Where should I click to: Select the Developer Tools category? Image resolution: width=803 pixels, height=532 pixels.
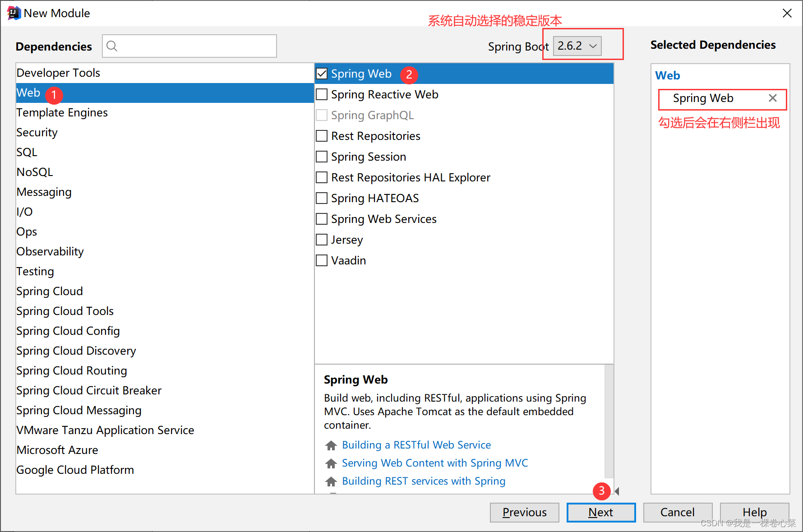tap(165, 73)
